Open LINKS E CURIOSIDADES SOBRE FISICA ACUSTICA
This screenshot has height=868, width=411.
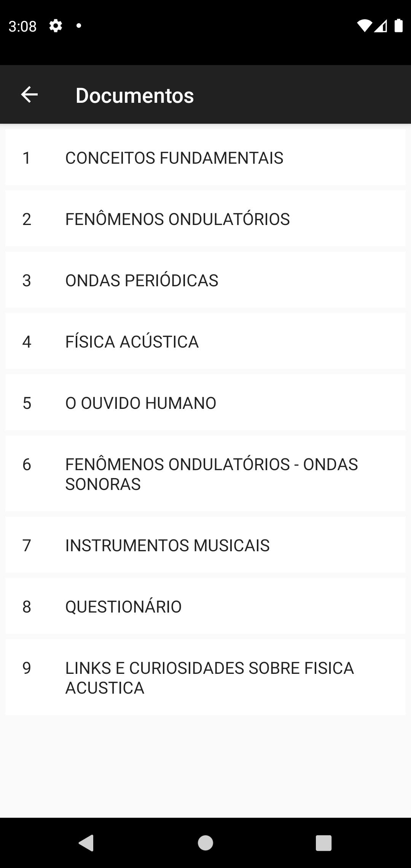pos(205,677)
